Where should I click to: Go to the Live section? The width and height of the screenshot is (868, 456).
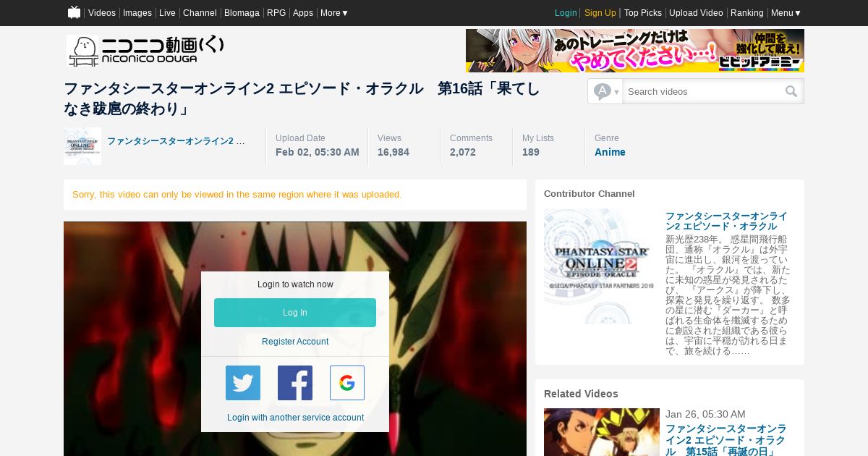pyautogui.click(x=167, y=13)
